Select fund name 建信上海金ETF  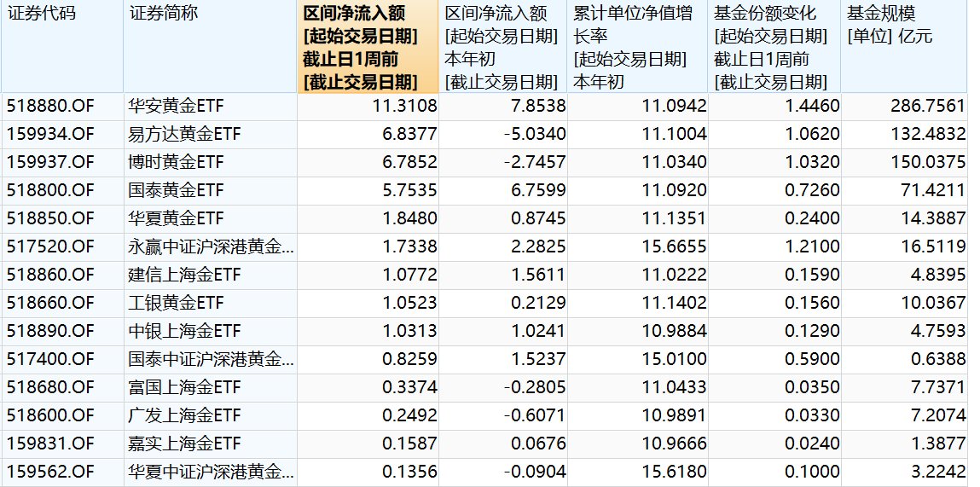[184, 275]
